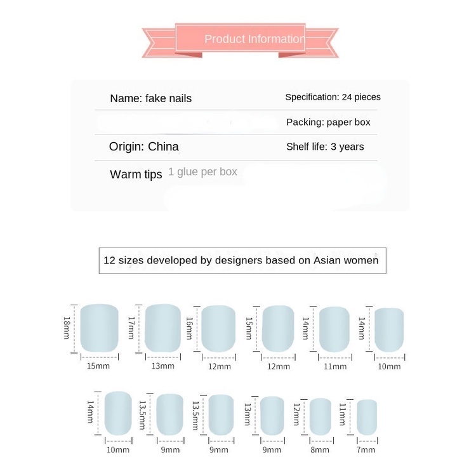Select the "Packing: paper box" label
The width and height of the screenshot is (476, 476).
click(328, 122)
